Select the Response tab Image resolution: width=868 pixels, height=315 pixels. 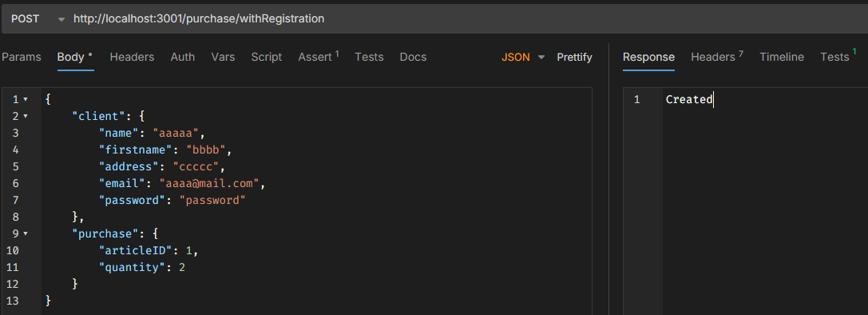point(648,57)
